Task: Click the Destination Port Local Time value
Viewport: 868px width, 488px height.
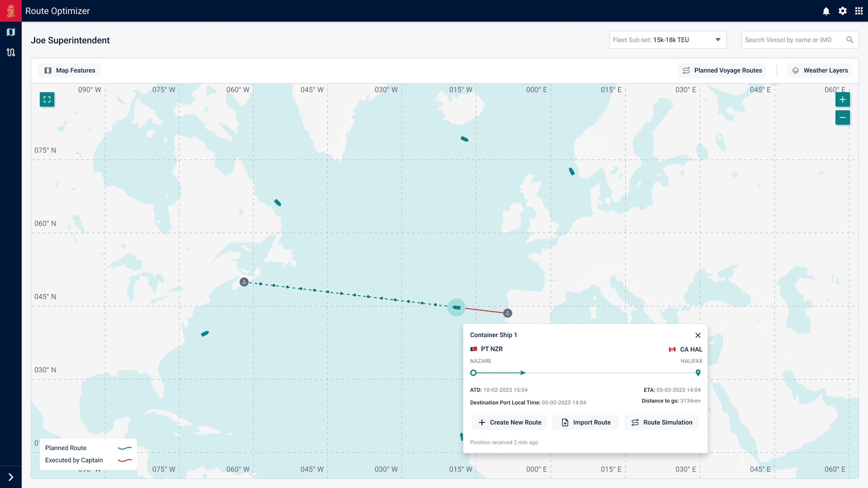Action: click(x=564, y=402)
